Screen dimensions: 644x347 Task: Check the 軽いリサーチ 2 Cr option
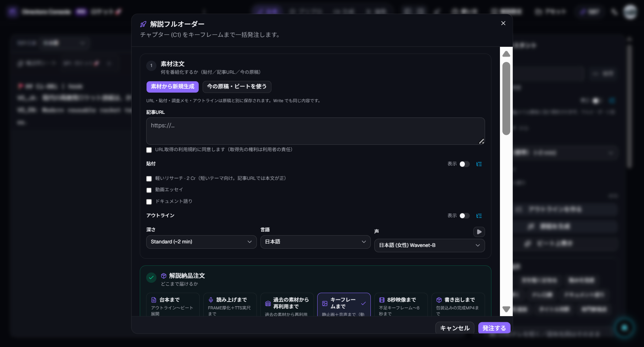click(x=149, y=179)
